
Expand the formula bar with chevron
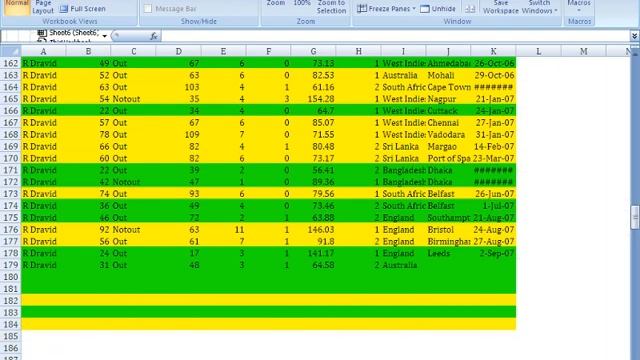(634, 36)
